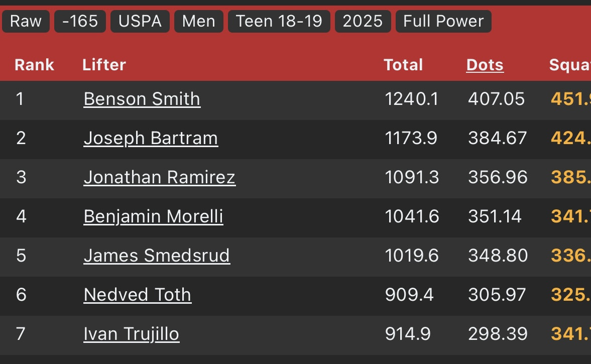
Task: Change the Teen 18-19 age filter
Action: coord(279,21)
